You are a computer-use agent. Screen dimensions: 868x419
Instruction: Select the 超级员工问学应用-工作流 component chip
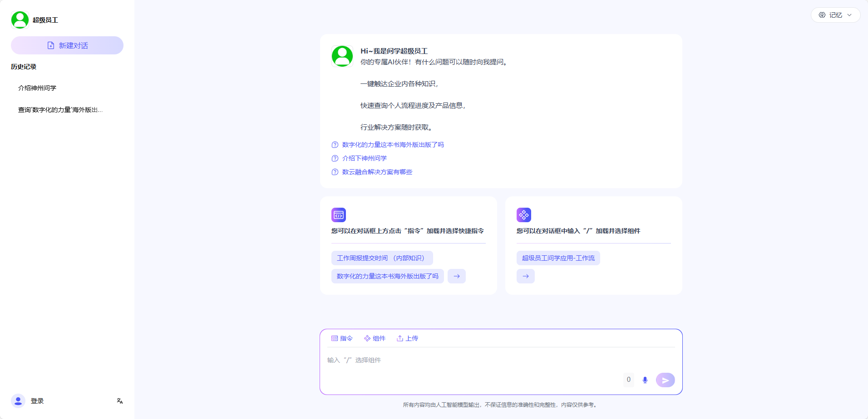click(x=558, y=258)
